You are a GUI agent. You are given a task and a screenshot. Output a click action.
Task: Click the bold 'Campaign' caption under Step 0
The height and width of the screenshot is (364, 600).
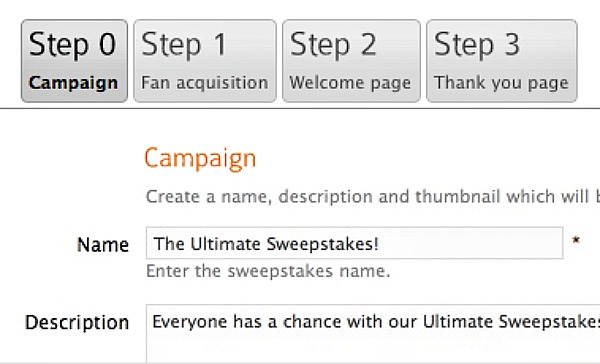pos(73,83)
